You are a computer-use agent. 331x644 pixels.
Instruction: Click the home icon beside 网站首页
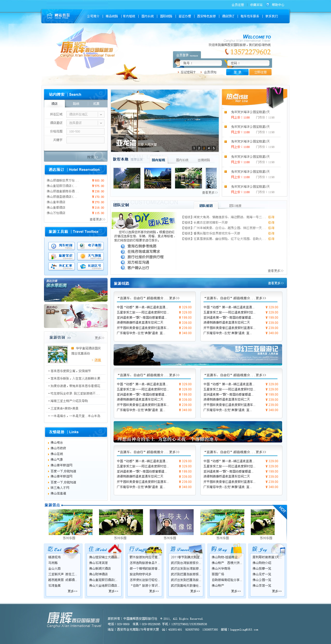tap(49, 16)
